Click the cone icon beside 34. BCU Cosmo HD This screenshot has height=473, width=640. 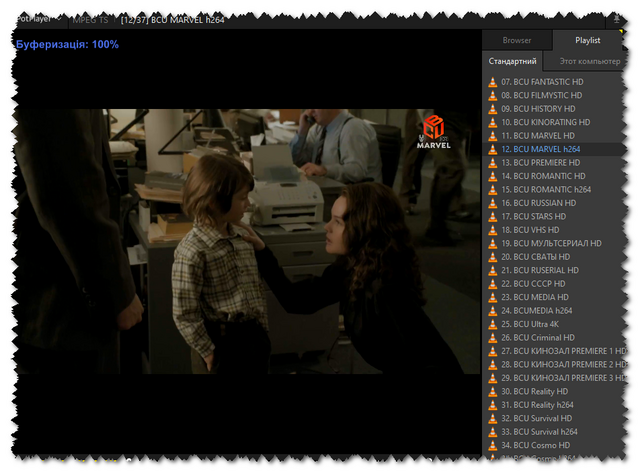[493, 445]
